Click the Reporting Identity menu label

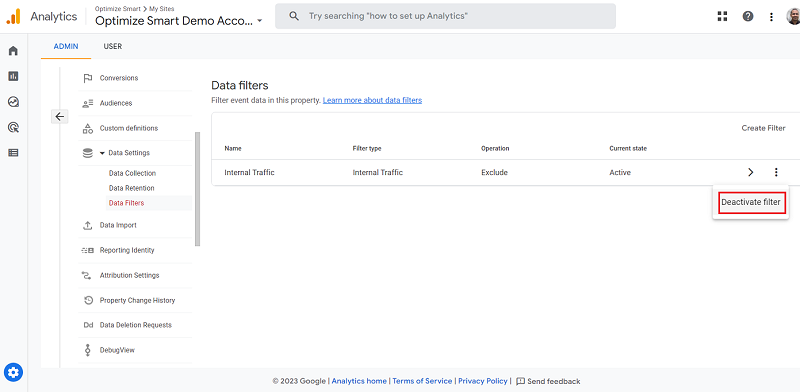[127, 251]
